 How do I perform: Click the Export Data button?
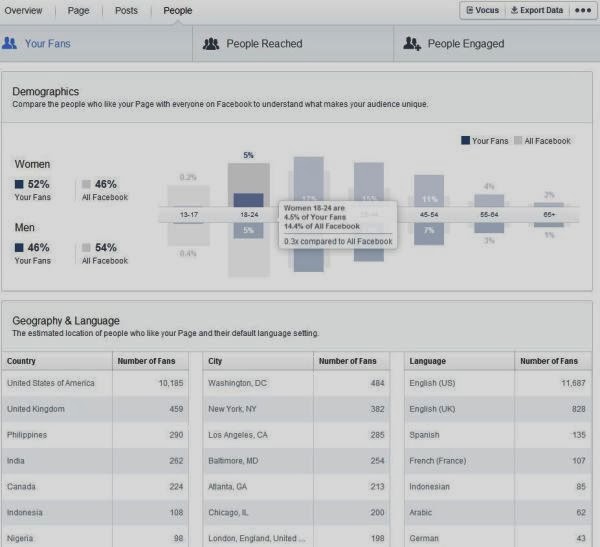coord(537,10)
